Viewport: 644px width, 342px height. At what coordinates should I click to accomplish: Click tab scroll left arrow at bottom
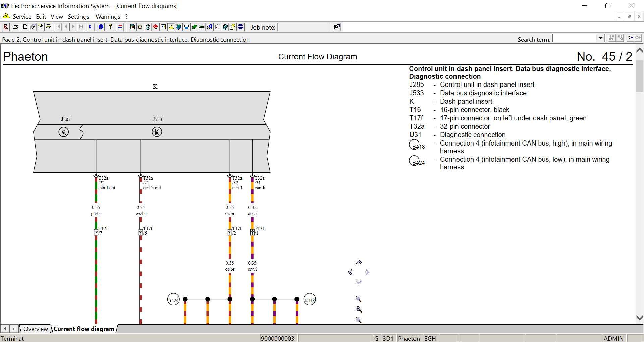(x=5, y=329)
